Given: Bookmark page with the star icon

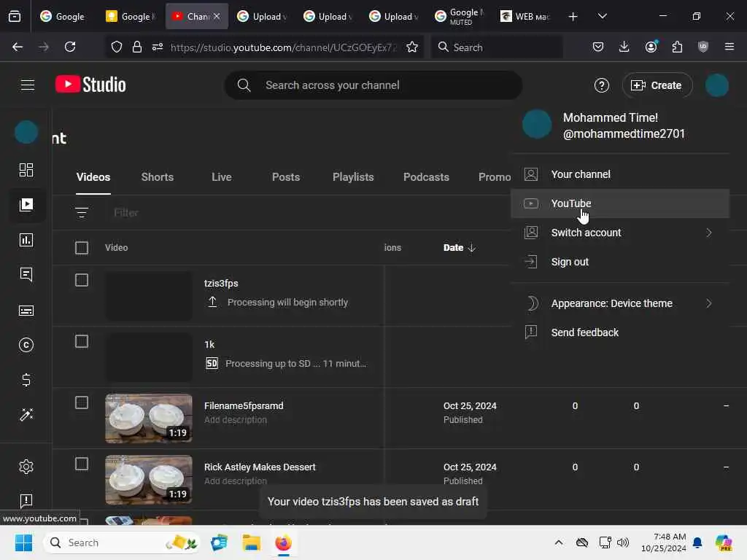Looking at the screenshot, I should pyautogui.click(x=412, y=47).
